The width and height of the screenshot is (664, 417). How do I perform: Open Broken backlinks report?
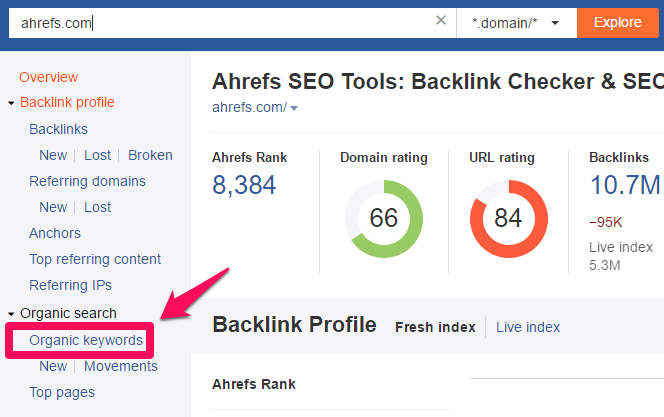tap(150, 155)
